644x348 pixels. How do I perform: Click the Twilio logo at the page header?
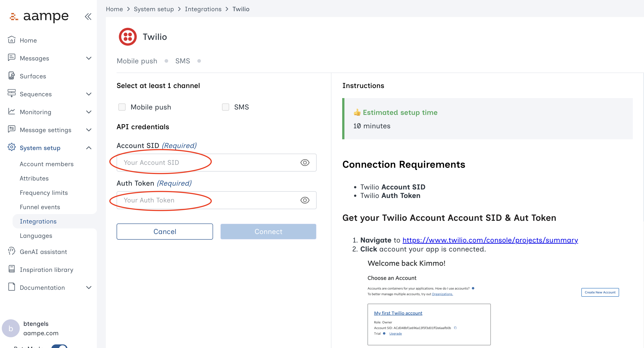(x=128, y=37)
